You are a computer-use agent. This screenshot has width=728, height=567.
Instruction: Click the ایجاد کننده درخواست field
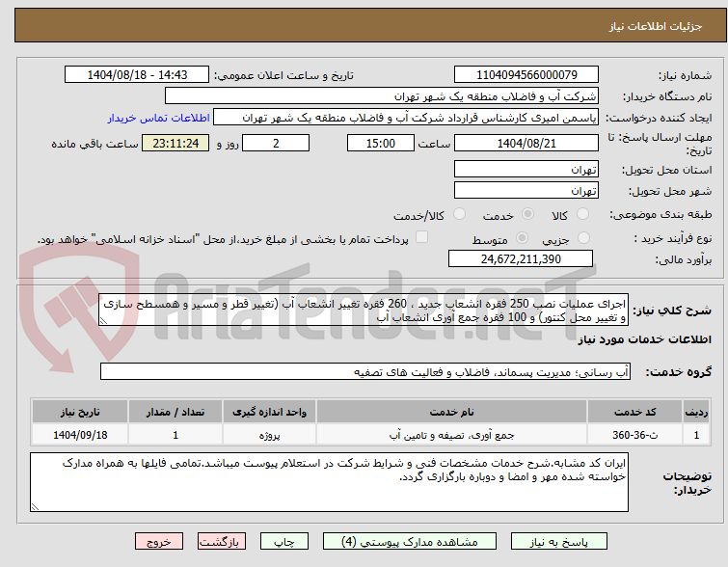click(406, 118)
